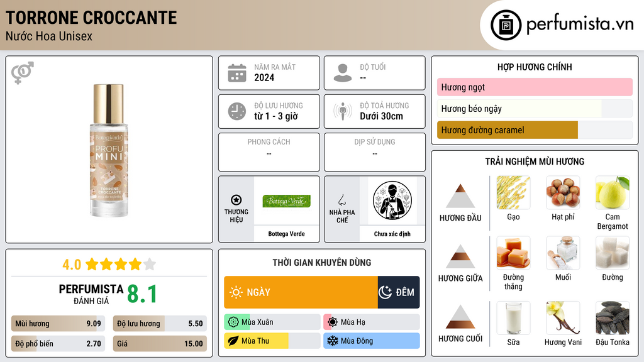This screenshot has height=362, width=644.
Task: Click the Hương giữa pyramid icon
Action: click(x=460, y=256)
